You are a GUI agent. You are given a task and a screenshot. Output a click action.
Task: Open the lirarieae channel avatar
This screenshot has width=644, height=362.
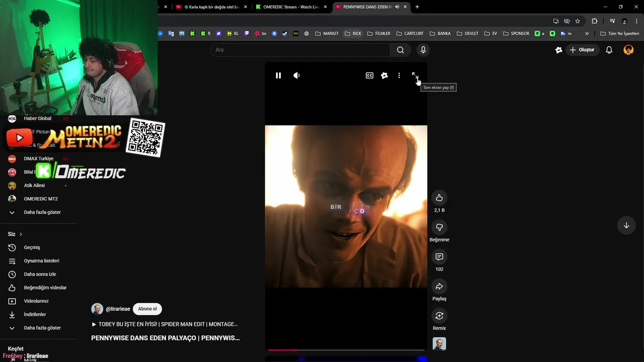97,309
